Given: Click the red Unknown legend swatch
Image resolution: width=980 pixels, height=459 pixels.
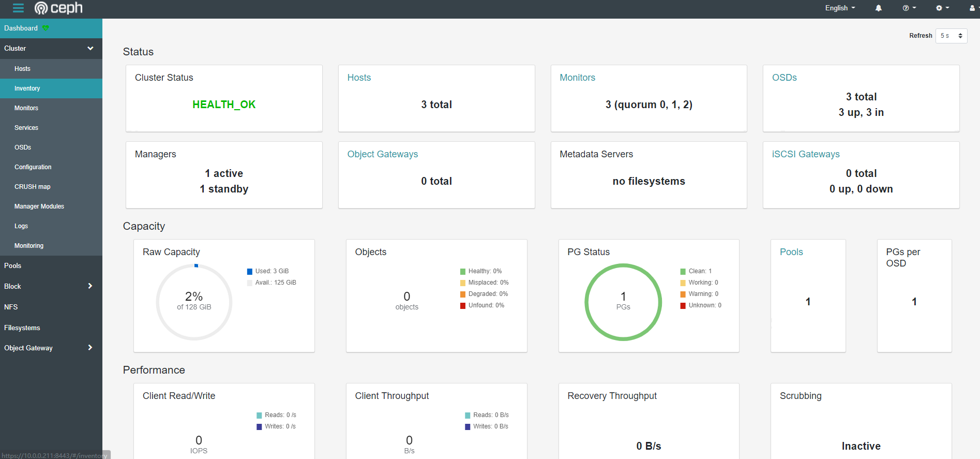Looking at the screenshot, I should point(683,306).
